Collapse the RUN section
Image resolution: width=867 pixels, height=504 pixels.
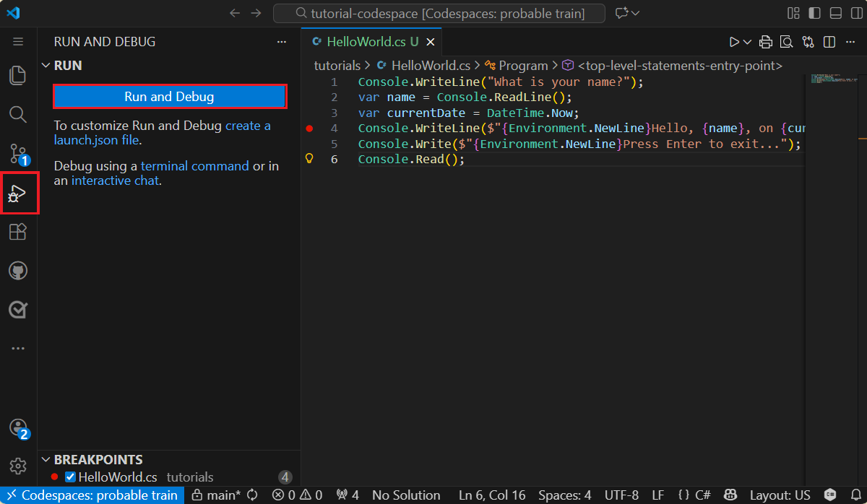tap(46, 65)
